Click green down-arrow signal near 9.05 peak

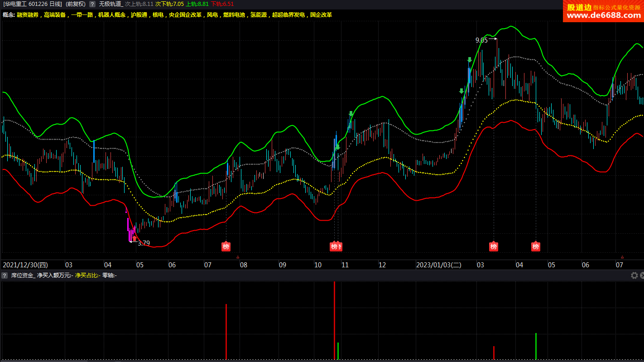coord(470,60)
